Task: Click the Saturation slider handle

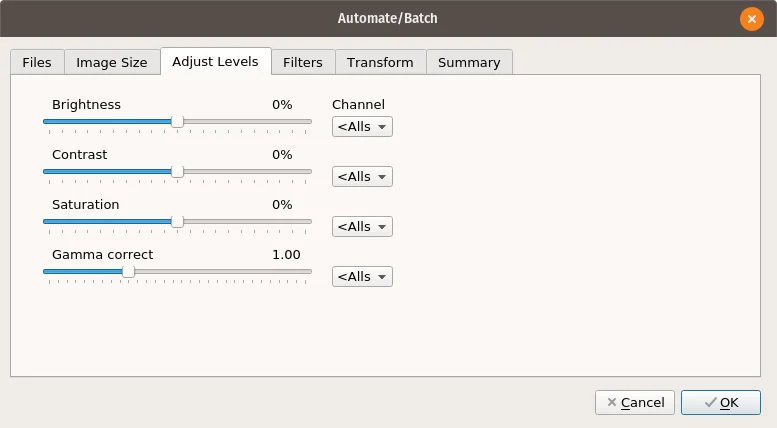Action: click(x=177, y=222)
